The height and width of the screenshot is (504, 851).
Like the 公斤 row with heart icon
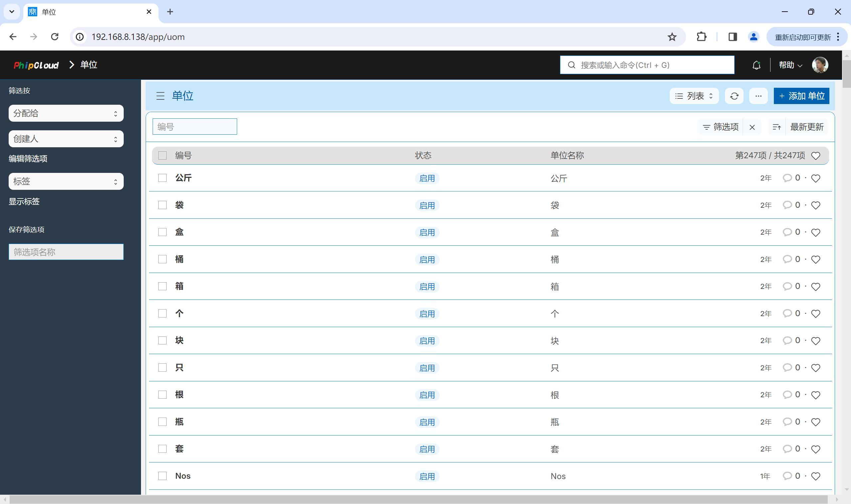click(816, 178)
